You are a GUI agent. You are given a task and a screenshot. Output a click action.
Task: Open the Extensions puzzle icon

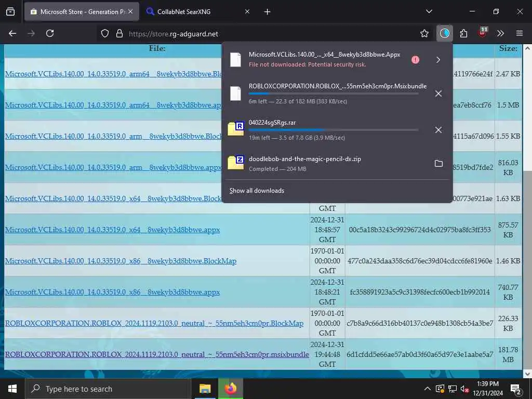click(463, 33)
